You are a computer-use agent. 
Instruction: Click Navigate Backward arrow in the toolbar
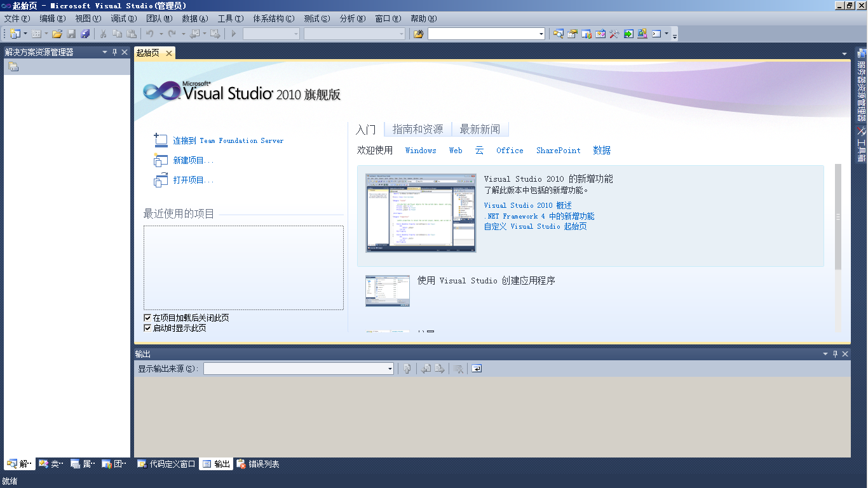194,34
